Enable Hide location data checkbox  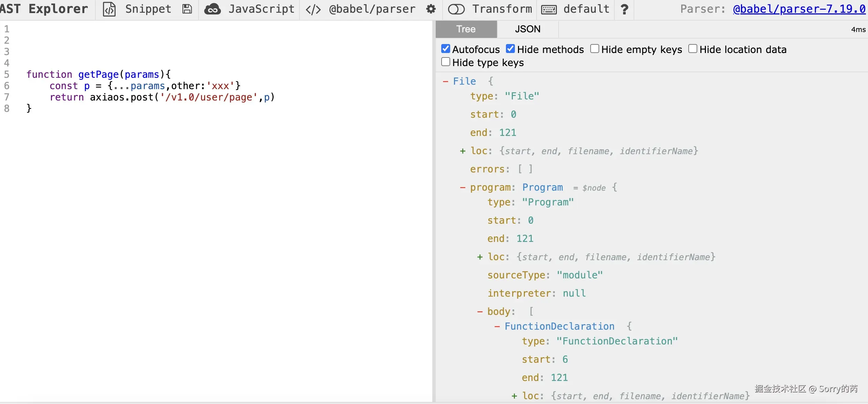[693, 49]
